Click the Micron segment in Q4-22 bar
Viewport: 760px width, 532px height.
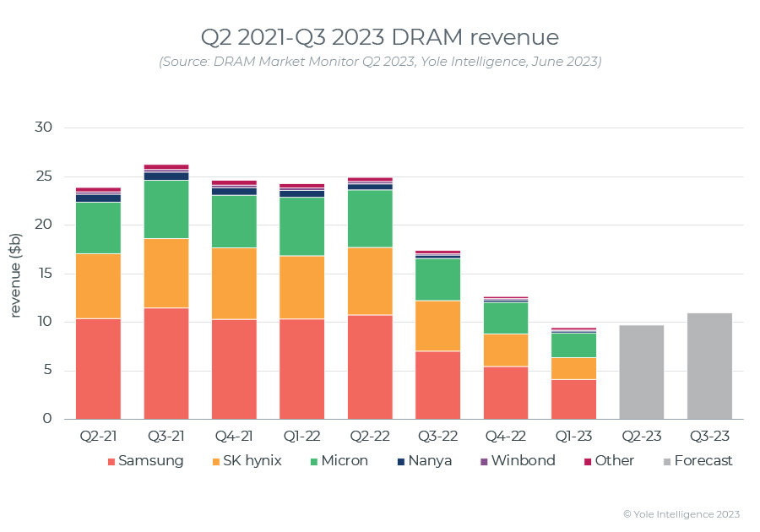coord(506,318)
